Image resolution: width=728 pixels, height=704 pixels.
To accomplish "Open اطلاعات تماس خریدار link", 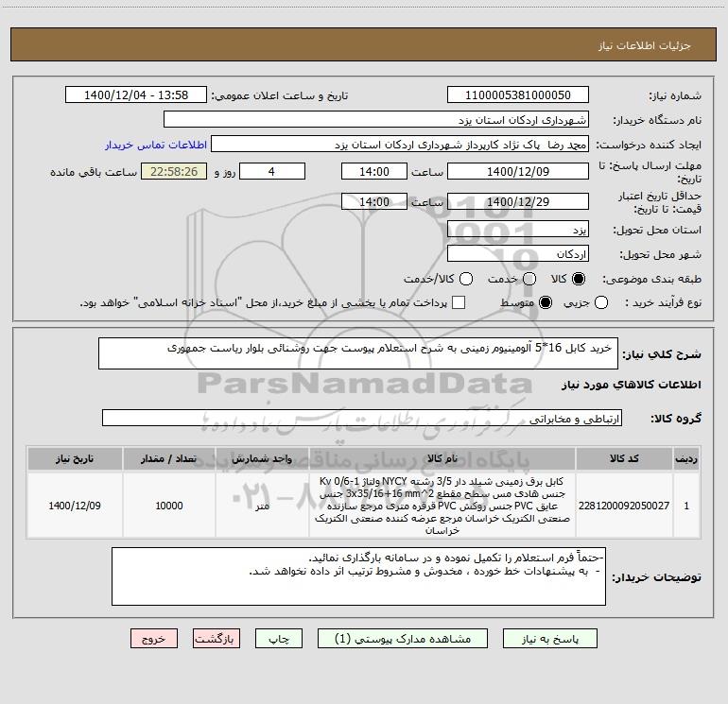I will click(x=156, y=145).
